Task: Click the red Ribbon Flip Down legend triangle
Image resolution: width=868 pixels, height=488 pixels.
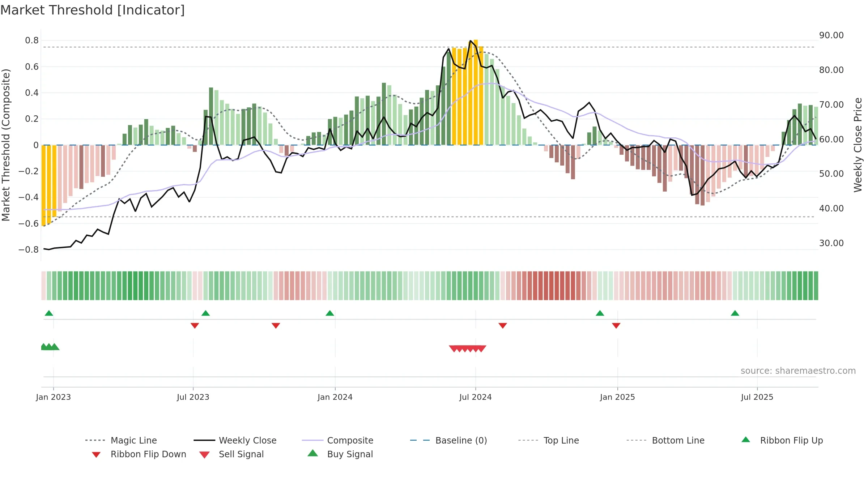Action: point(96,455)
